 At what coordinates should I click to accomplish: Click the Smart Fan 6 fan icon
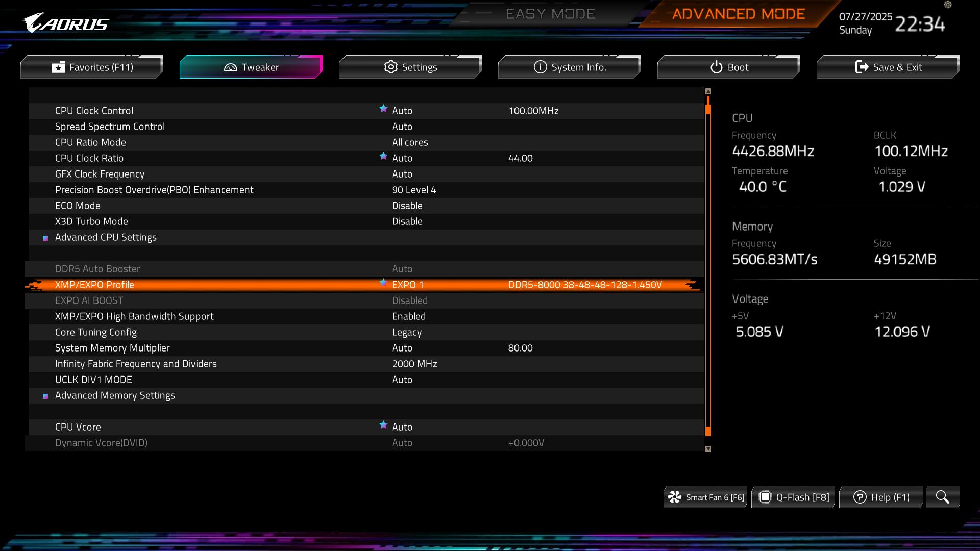point(675,497)
